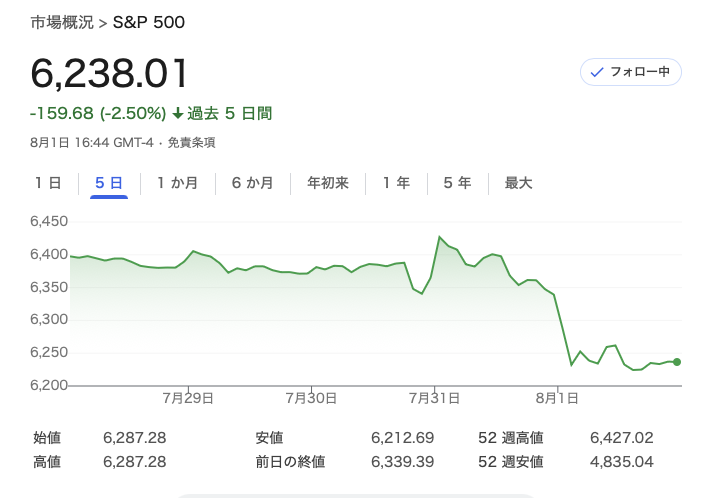
Task: Toggle the フォロー中 follow button
Action: [630, 72]
